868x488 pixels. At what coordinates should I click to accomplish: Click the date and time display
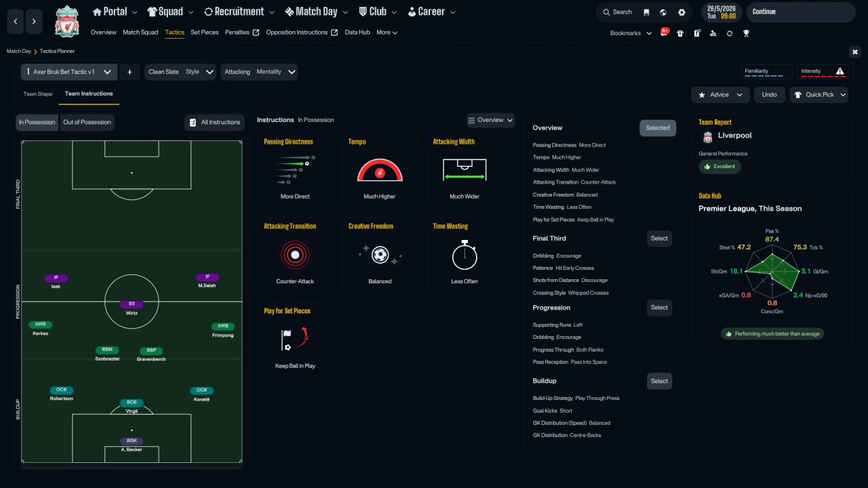(x=722, y=12)
